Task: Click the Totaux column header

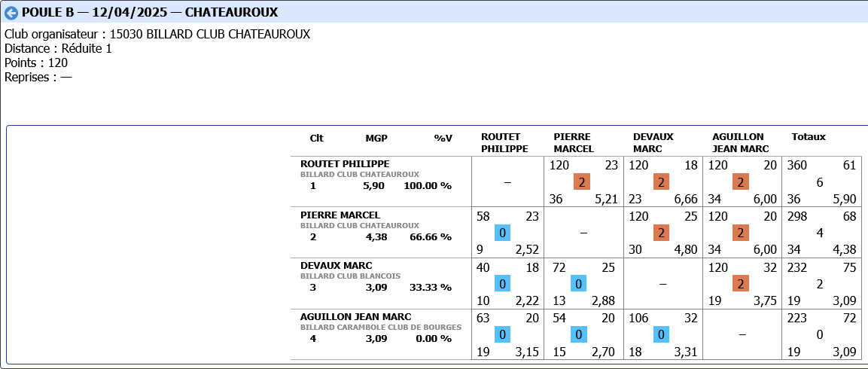Action: pyautogui.click(x=809, y=137)
